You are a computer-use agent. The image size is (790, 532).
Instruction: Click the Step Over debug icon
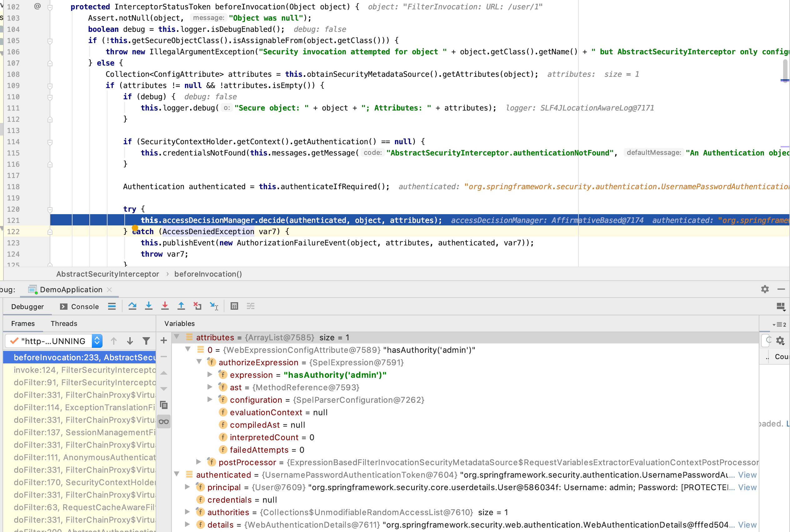click(132, 306)
